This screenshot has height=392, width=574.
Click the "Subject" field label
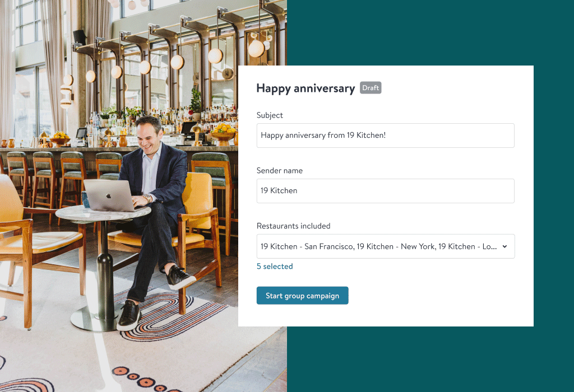(x=270, y=115)
